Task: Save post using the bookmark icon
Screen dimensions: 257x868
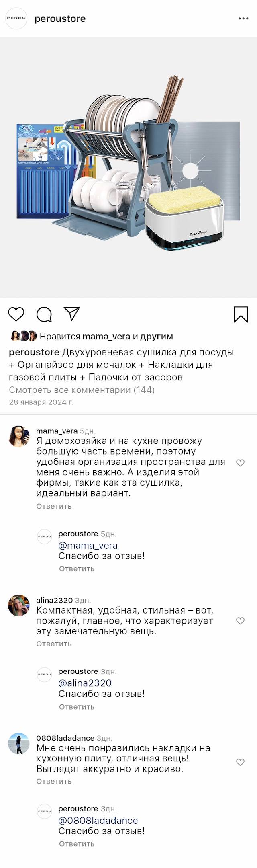Action: click(x=241, y=314)
